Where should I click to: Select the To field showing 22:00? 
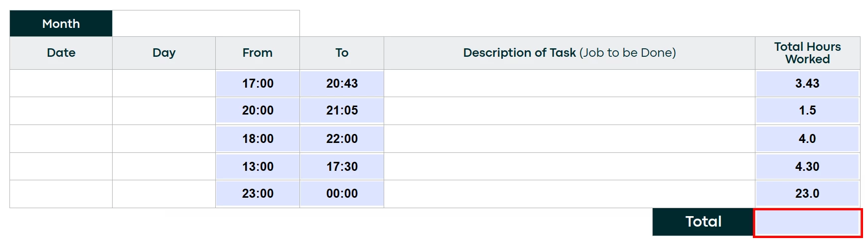[x=342, y=139]
